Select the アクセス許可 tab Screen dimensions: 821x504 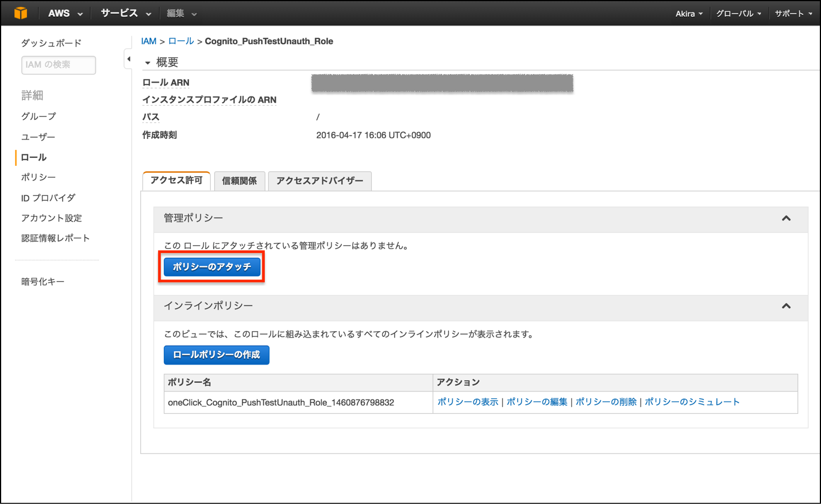pyautogui.click(x=176, y=181)
